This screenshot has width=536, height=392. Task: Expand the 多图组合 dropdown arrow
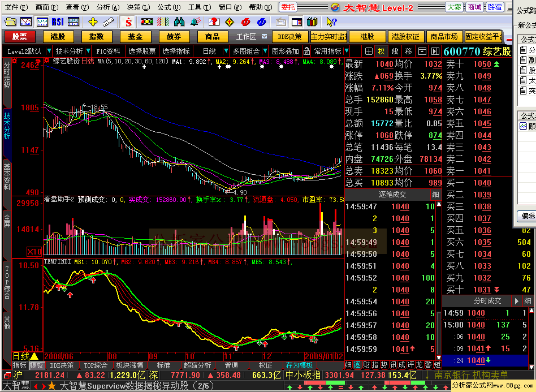click(x=265, y=51)
